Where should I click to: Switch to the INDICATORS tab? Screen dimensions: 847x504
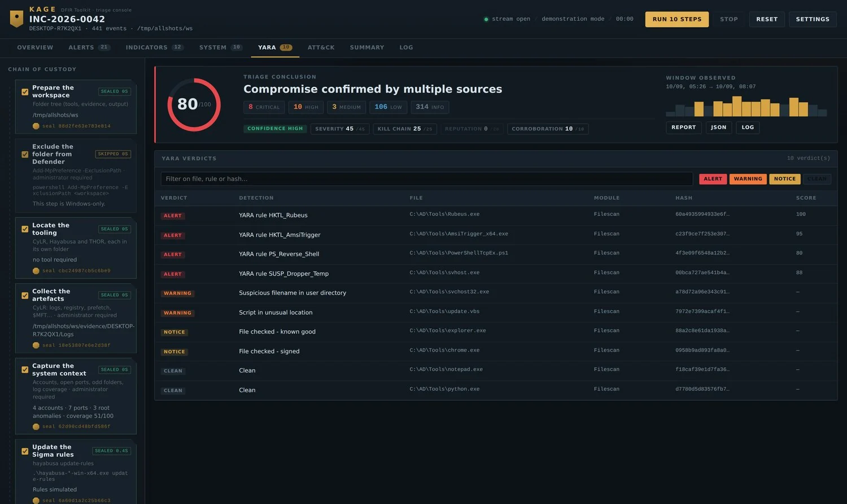pyautogui.click(x=154, y=47)
